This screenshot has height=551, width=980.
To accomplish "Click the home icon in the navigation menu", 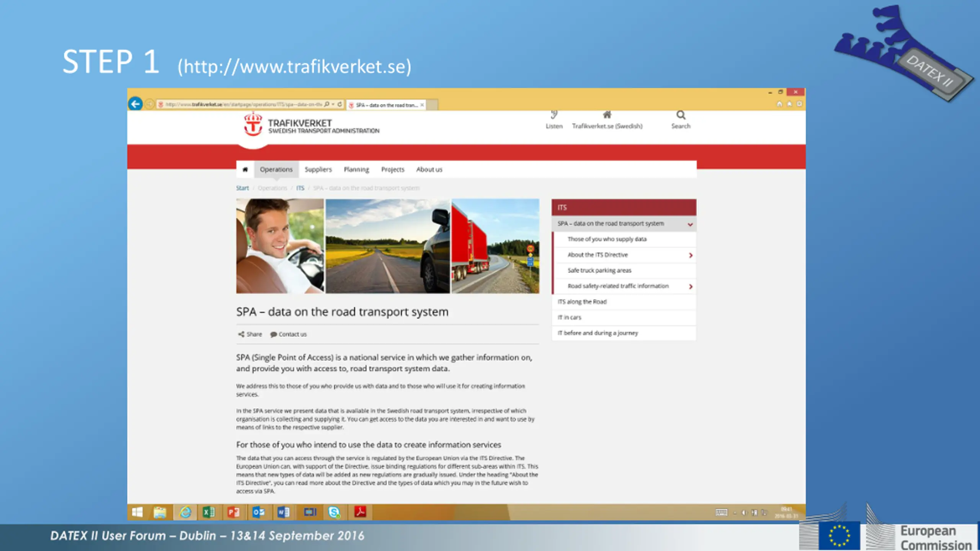I will (245, 170).
